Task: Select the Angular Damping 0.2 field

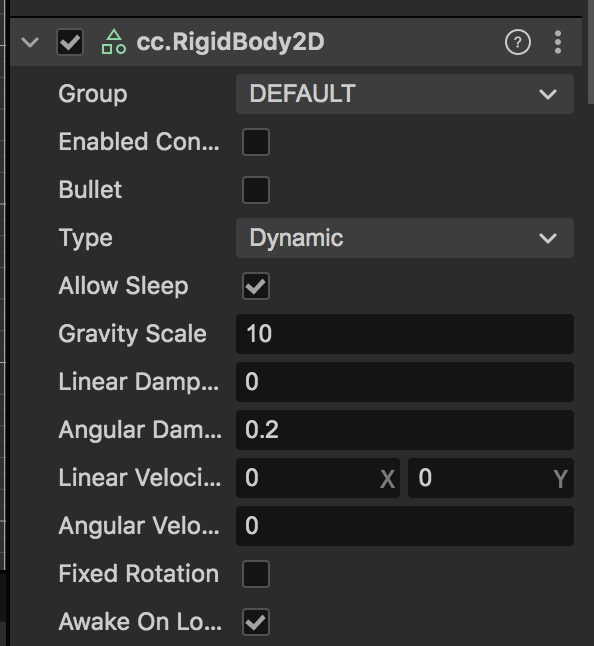Action: click(405, 430)
